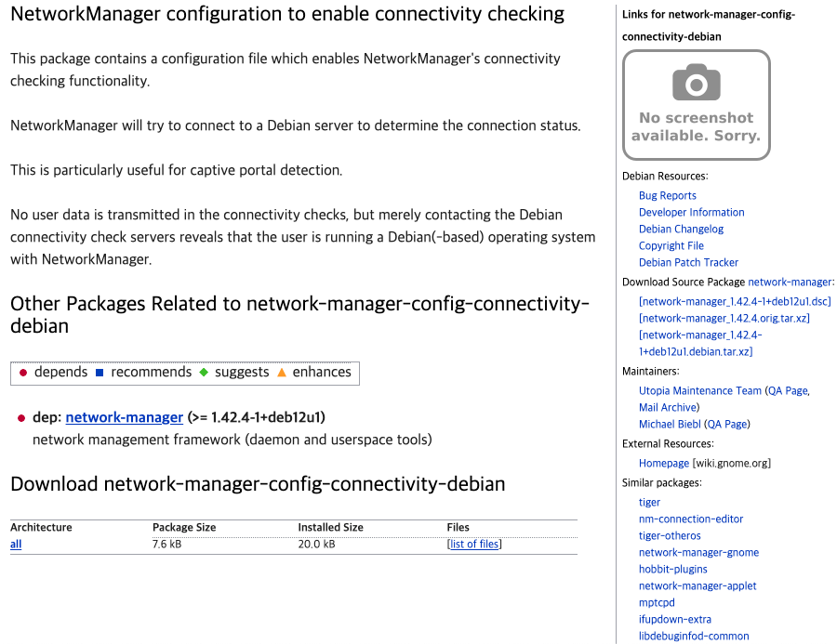Click the green suggests legend diamond

204,373
